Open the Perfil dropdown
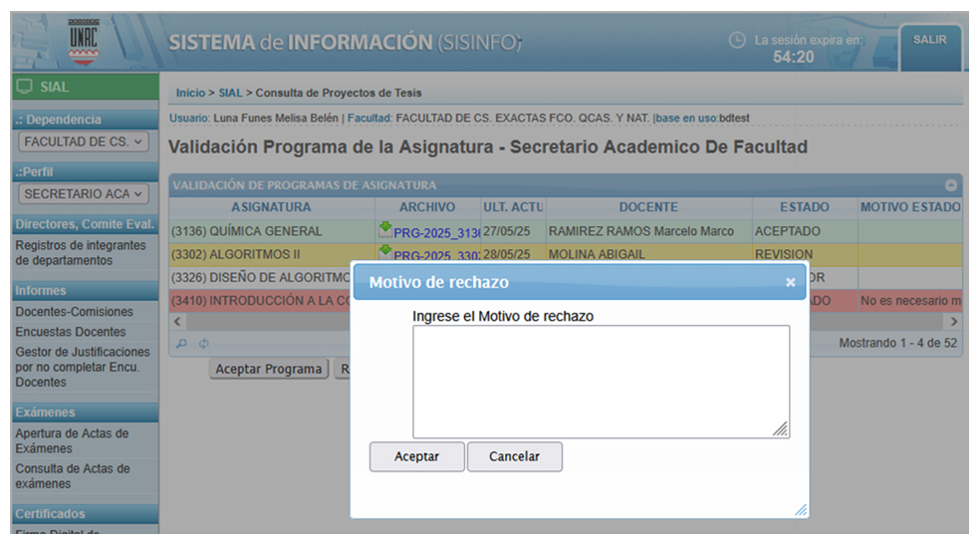The height and width of the screenshot is (546, 980). pyautogui.click(x=85, y=194)
